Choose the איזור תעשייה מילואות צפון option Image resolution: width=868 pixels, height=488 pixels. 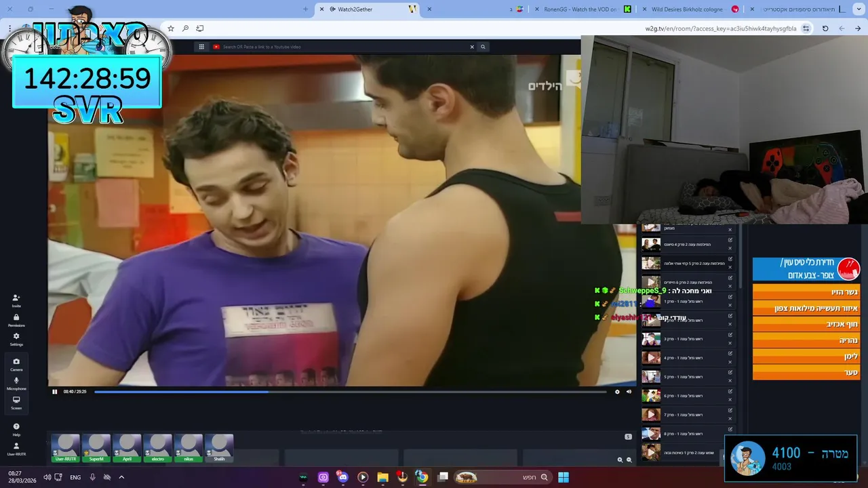click(x=806, y=308)
